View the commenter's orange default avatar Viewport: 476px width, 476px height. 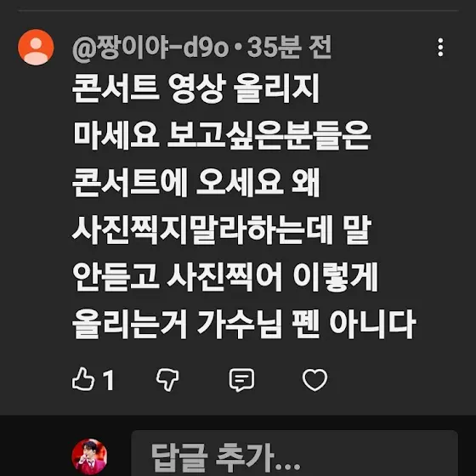coord(36,47)
